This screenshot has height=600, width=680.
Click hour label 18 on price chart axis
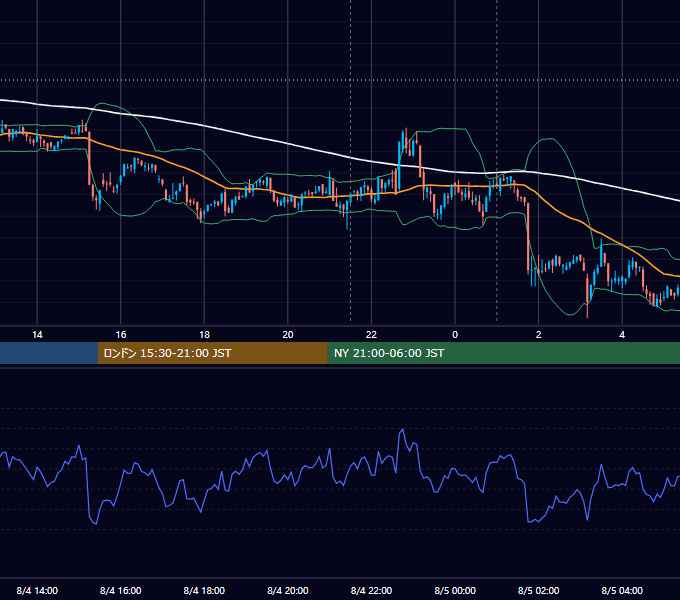(x=204, y=335)
